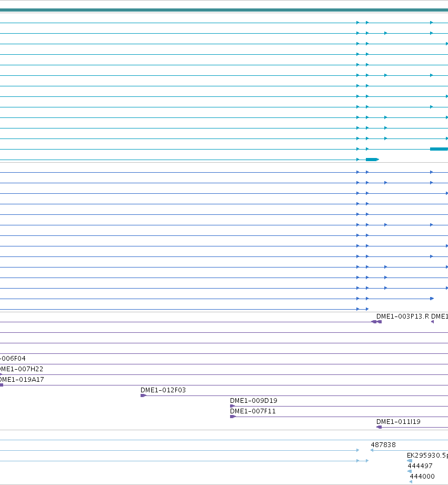Click the short thick teal exon on the last cyan transcript
The height and width of the screenshot is (485, 448).
[x=372, y=160]
